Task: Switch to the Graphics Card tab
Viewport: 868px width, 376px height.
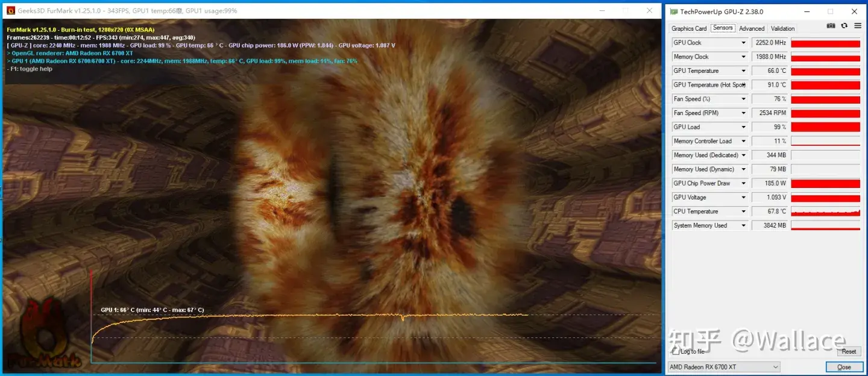Action: tap(689, 28)
